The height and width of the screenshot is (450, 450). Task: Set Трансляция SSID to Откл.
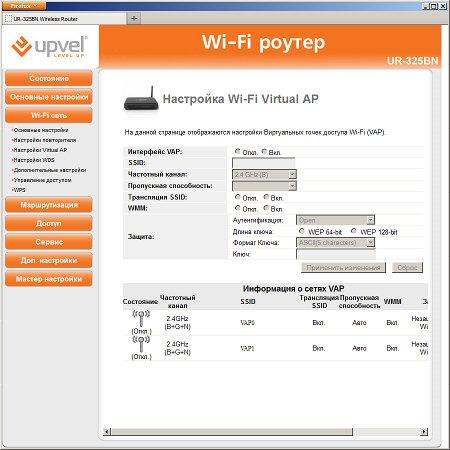click(x=237, y=197)
